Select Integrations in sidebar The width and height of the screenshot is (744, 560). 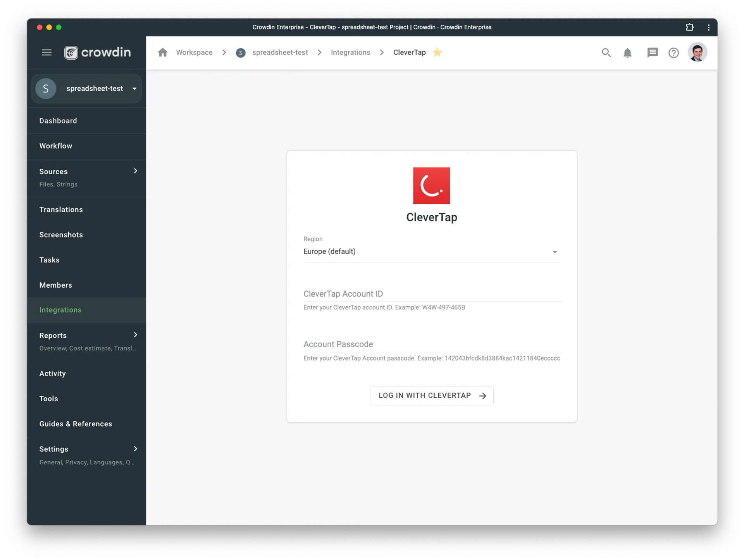tap(86, 310)
